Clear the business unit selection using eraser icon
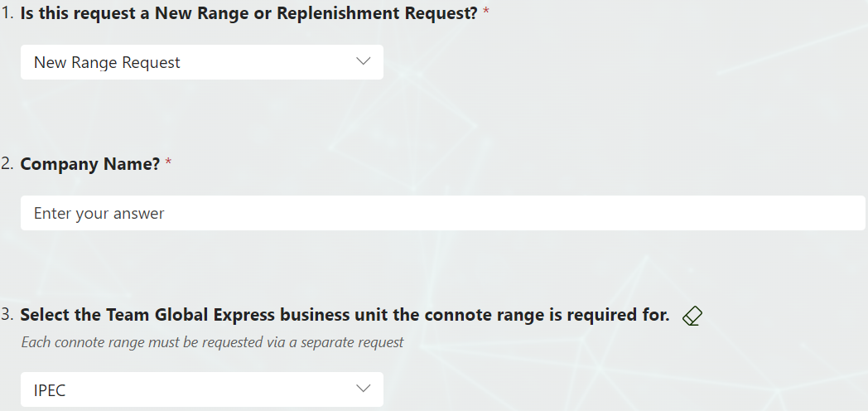Viewport: 868px width, 411px height. (x=692, y=317)
